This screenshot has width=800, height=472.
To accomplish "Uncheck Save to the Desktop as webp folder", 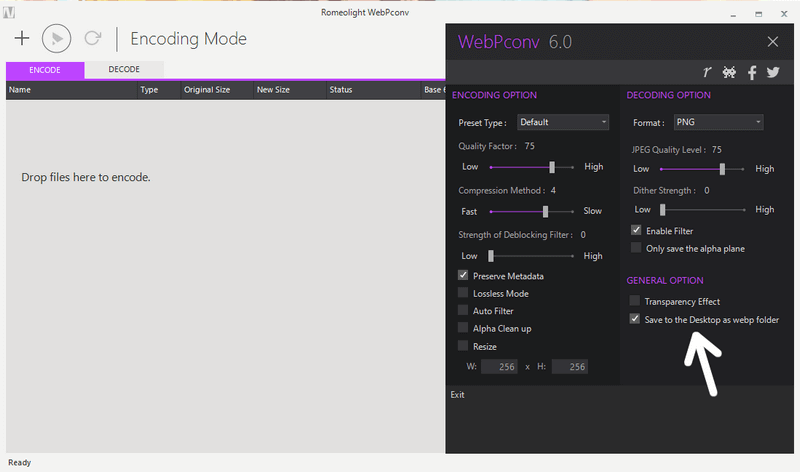I will 635,319.
